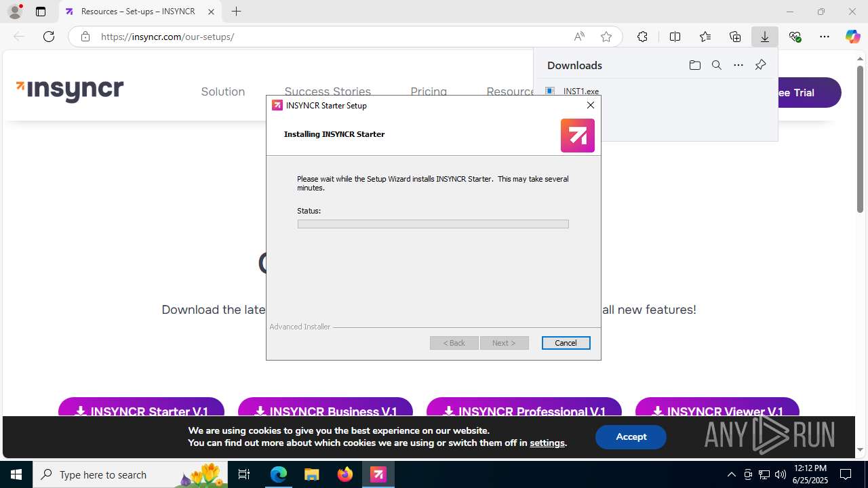Click the insyncr logo
This screenshot has height=488, width=868.
point(70,89)
